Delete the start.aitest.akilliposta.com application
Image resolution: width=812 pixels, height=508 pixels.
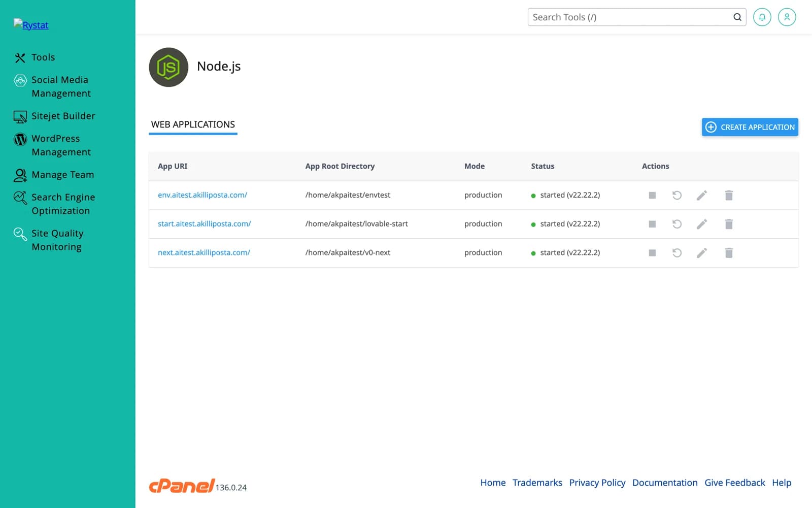729,224
